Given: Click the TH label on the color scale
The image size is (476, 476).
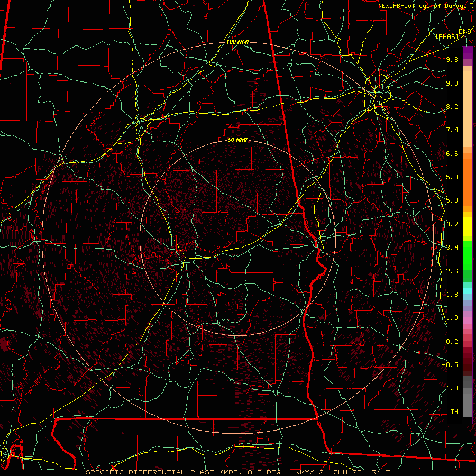Looking at the screenshot, I should pos(454,411).
